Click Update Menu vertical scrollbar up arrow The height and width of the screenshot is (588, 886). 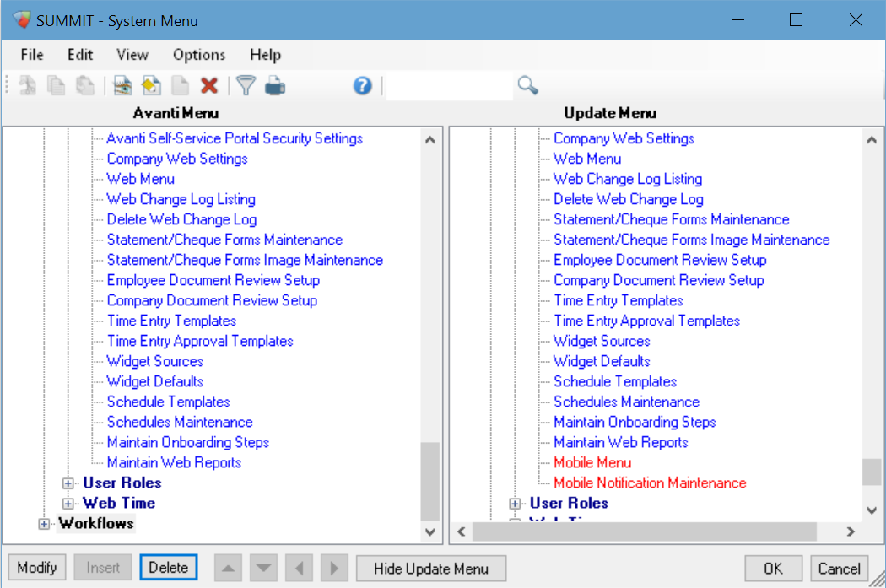coord(872,139)
